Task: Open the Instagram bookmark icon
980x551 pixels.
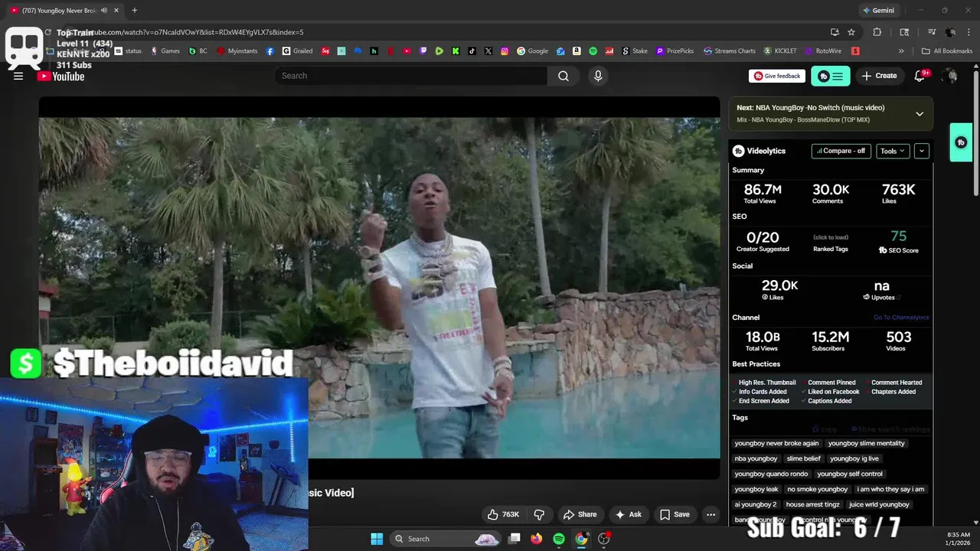Action: (505, 51)
